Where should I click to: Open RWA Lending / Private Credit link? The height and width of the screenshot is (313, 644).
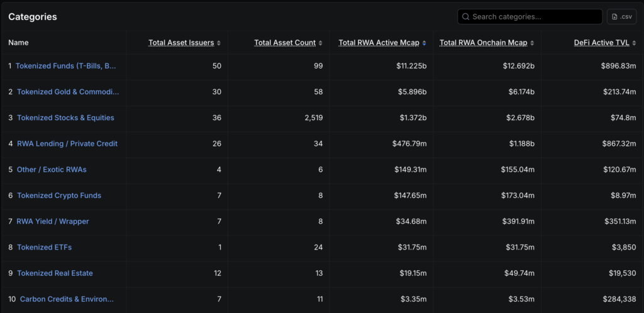point(67,144)
